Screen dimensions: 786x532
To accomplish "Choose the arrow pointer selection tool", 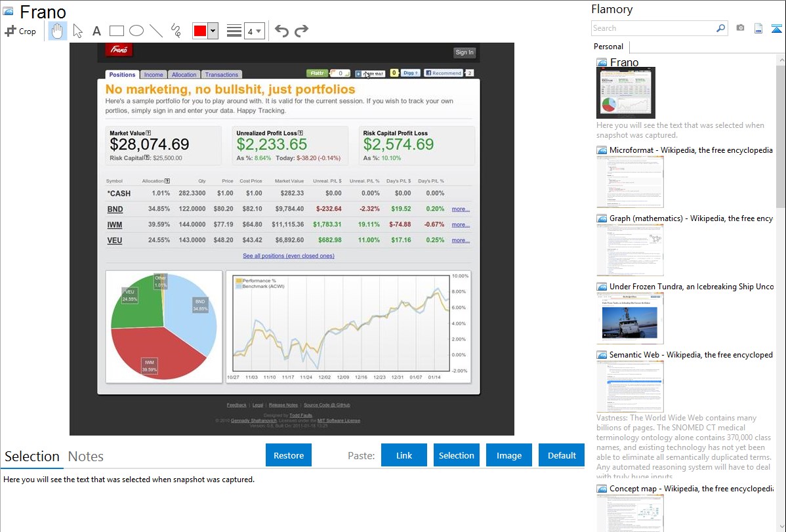I will point(77,31).
